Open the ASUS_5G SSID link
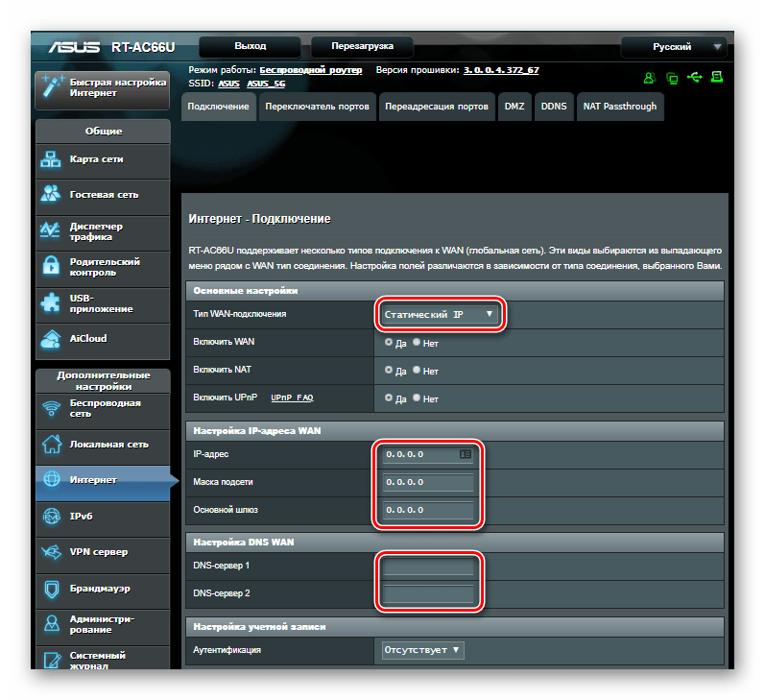 [266, 84]
